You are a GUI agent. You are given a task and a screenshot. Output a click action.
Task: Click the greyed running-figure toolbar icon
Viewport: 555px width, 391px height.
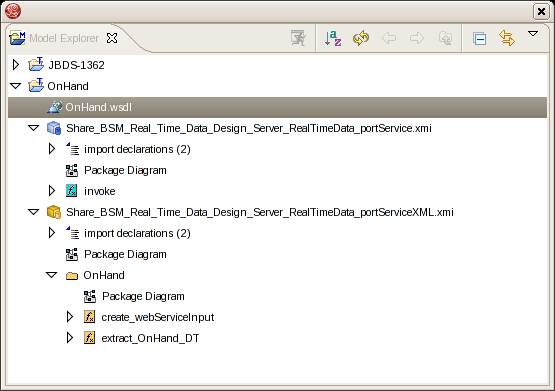[298, 38]
